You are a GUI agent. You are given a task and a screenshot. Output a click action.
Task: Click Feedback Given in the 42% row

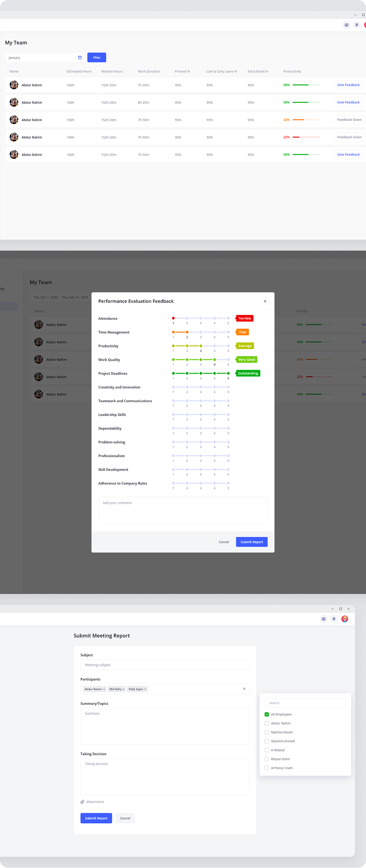(x=349, y=120)
